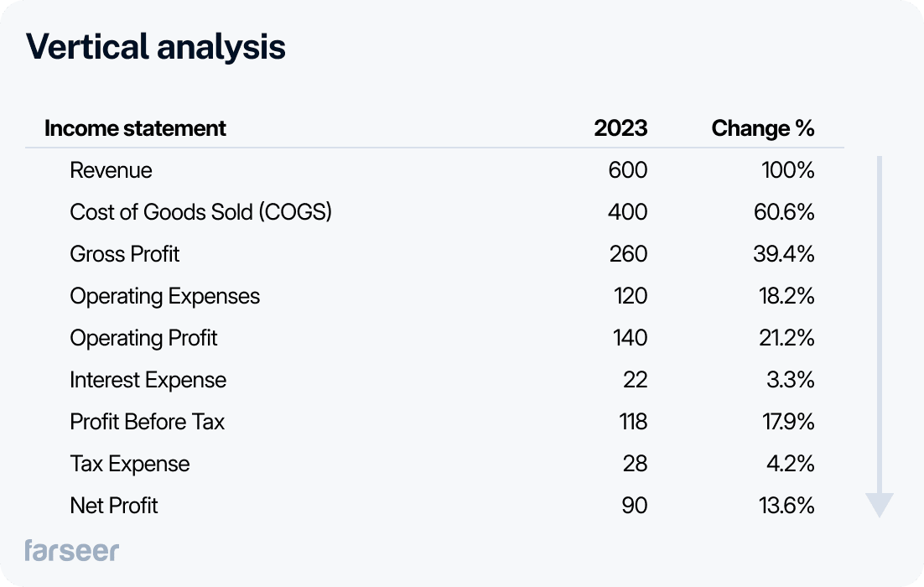Screen dimensions: 924x587
Task: Click the Interest Expense row label
Action: pos(148,380)
